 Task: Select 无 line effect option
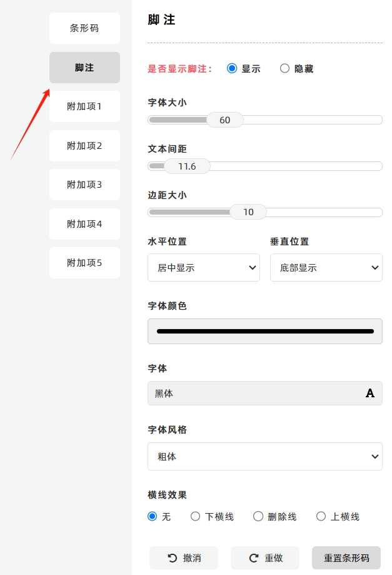click(153, 516)
